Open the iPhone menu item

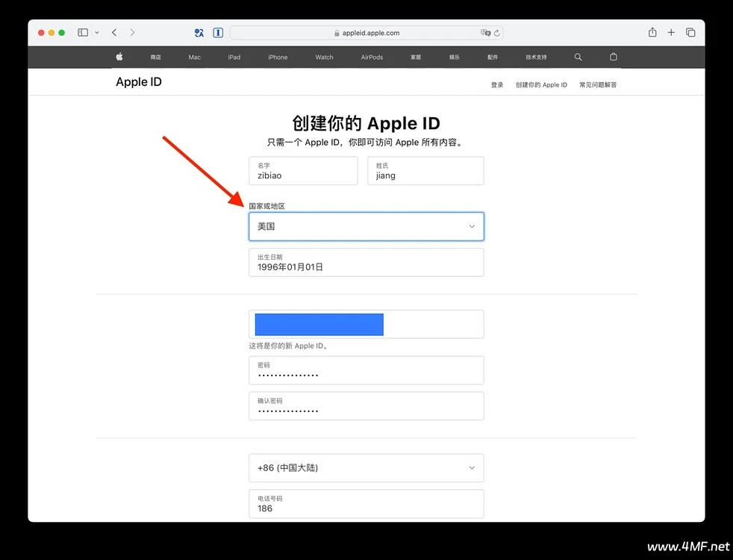[278, 57]
